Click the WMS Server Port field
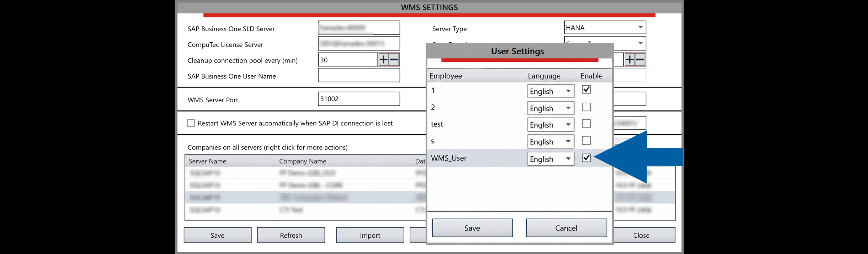Viewport: 868px width, 254px height. [359, 99]
